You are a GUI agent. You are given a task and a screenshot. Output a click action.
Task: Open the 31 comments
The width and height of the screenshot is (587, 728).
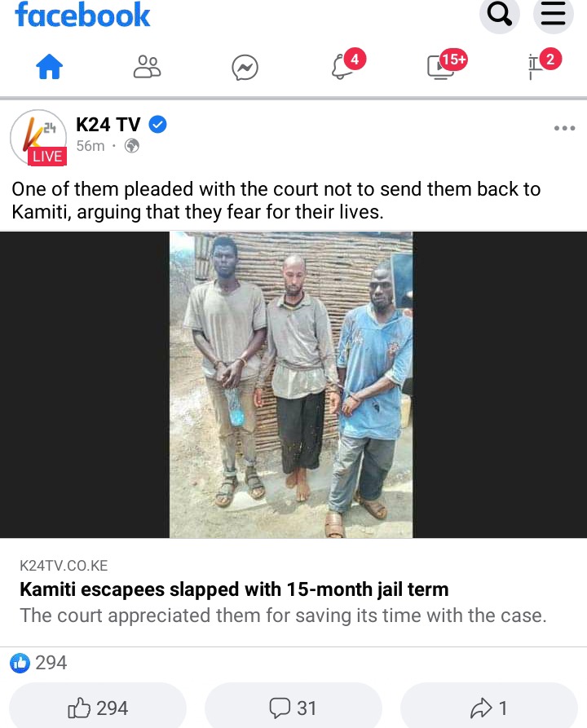[293, 708]
